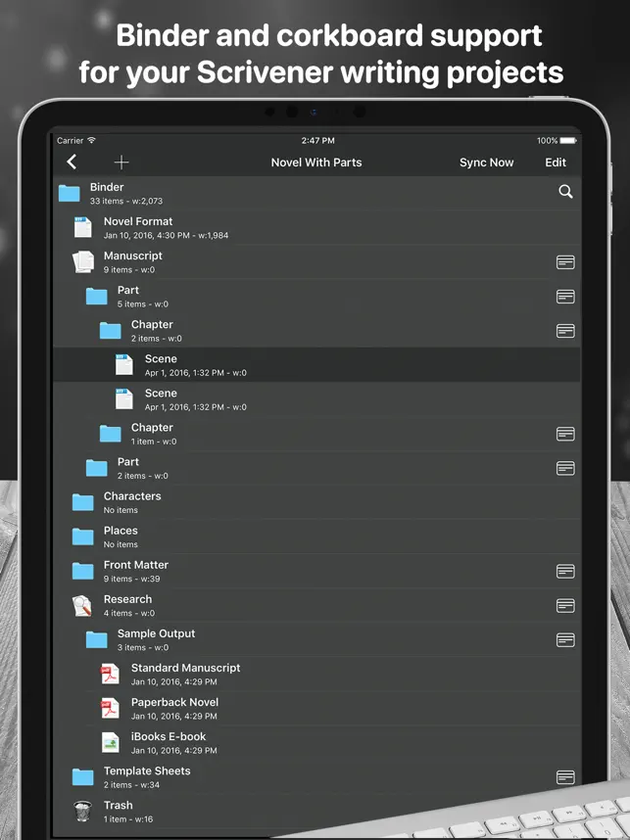Click the Trash can icon
This screenshot has height=840, width=630.
pyautogui.click(x=82, y=811)
